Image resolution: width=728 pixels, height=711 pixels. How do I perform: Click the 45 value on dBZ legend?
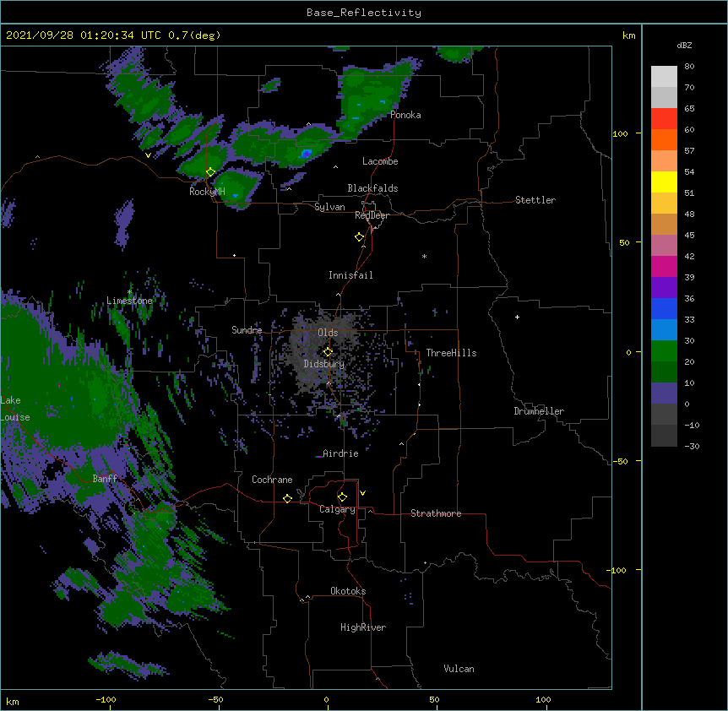(x=689, y=235)
